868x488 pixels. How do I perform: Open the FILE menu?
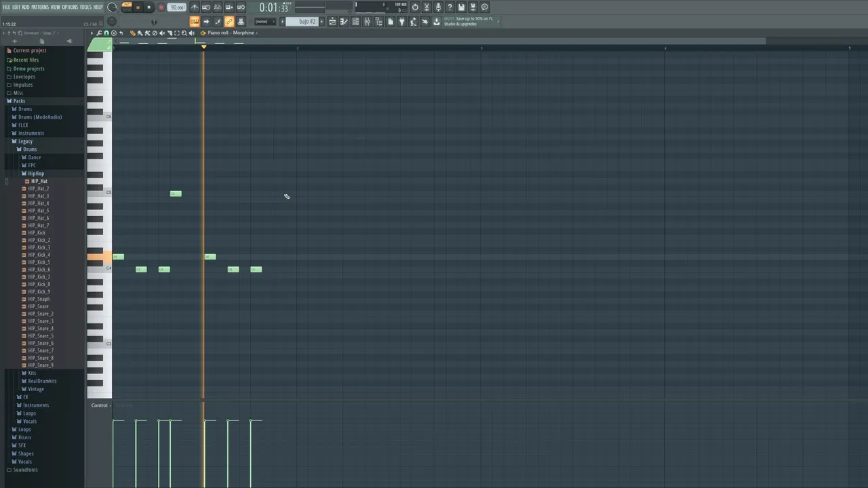pos(7,7)
